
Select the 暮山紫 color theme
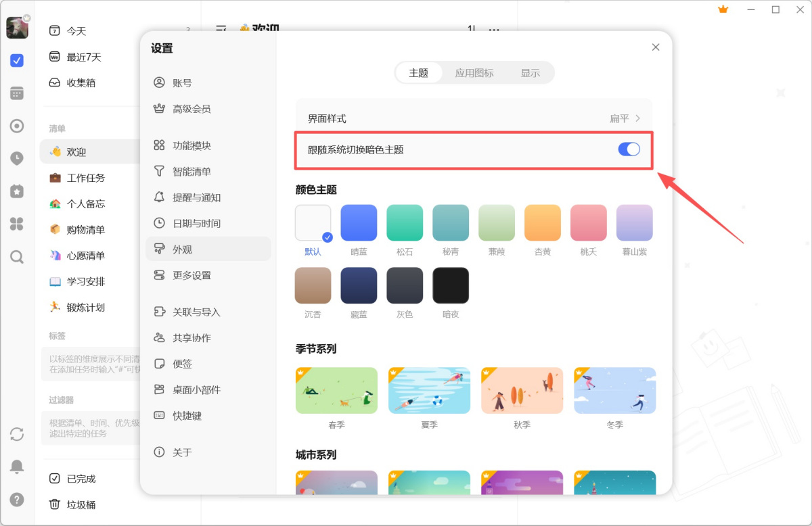coord(634,222)
